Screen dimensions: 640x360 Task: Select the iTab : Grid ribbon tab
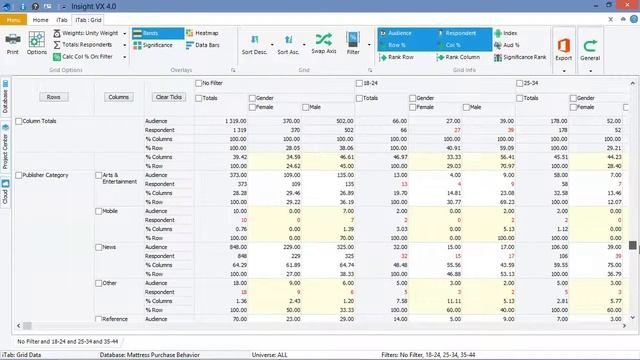pyautogui.click(x=88, y=20)
